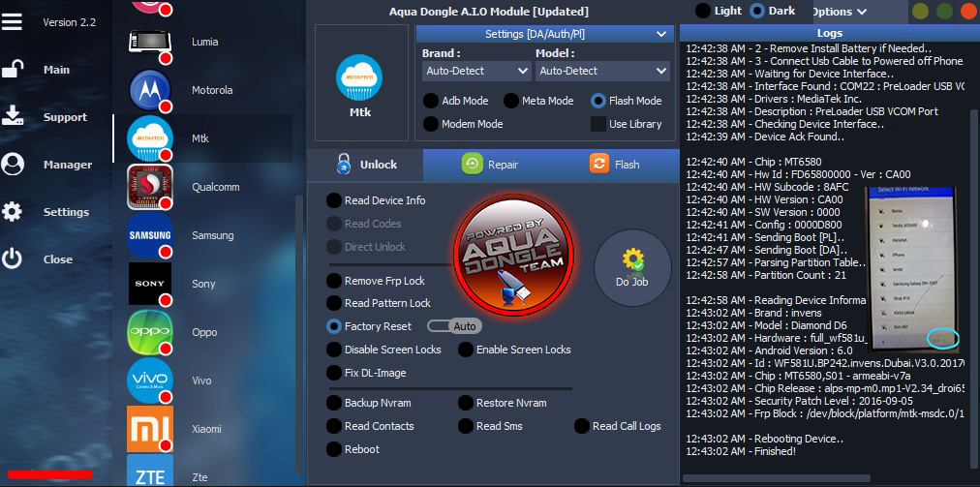Viewport: 980px width, 487px height.
Task: Select the Samsung brand icon
Action: pyautogui.click(x=150, y=235)
